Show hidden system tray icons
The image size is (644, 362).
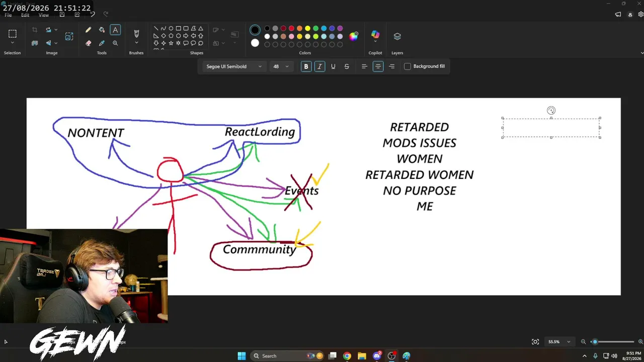pyautogui.click(x=585, y=356)
